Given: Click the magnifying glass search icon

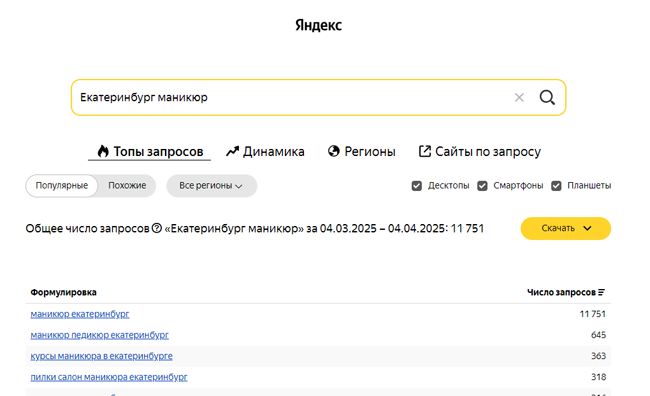Looking at the screenshot, I should pos(547,97).
